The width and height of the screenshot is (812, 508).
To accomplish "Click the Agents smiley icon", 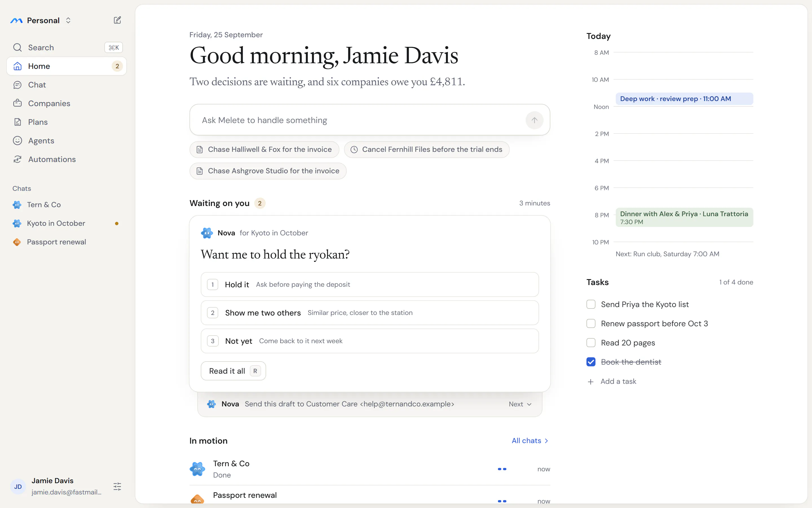I will 17,141.
